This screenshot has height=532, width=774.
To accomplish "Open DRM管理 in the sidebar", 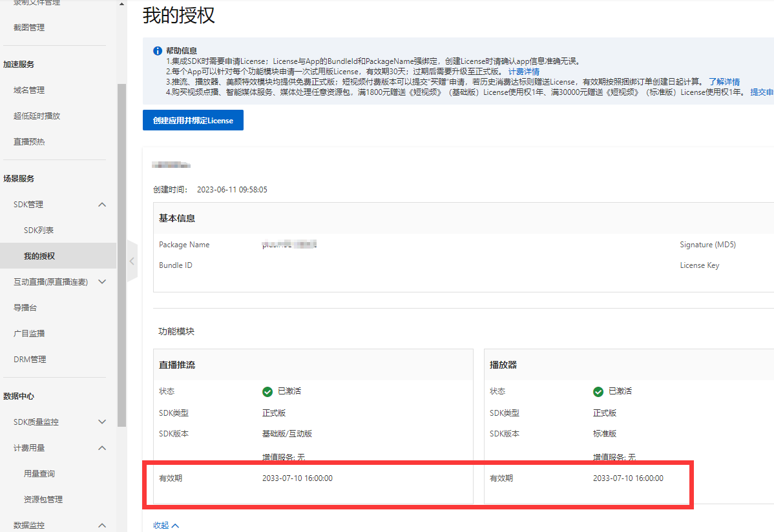I will coord(30,359).
